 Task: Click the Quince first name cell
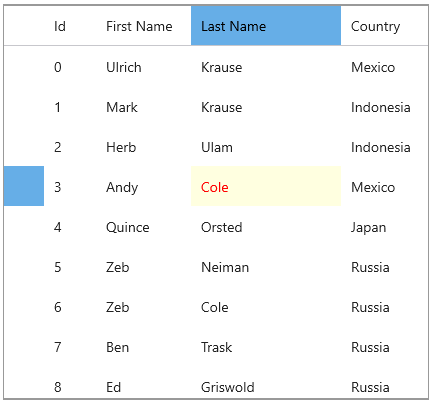click(144, 226)
